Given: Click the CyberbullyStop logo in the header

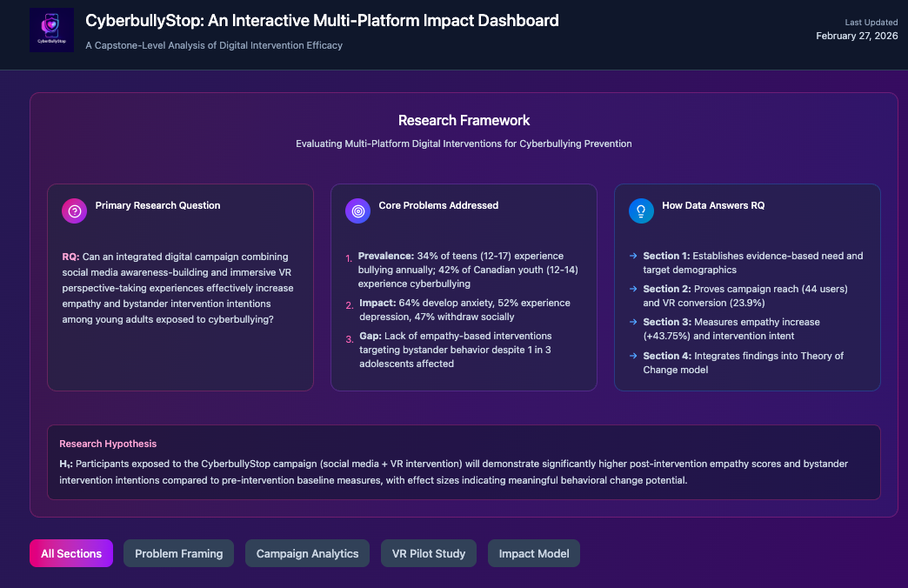Looking at the screenshot, I should pos(51,30).
